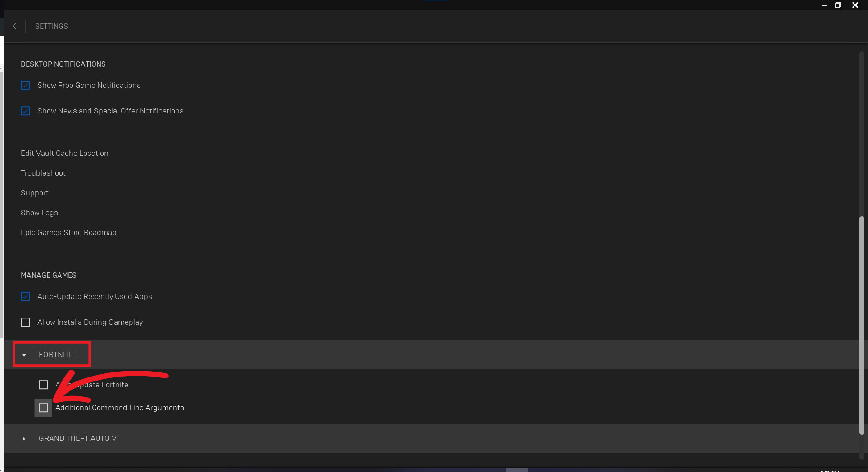868x472 pixels.
Task: Open Epic Games Store Roadmap
Action: [68, 232]
